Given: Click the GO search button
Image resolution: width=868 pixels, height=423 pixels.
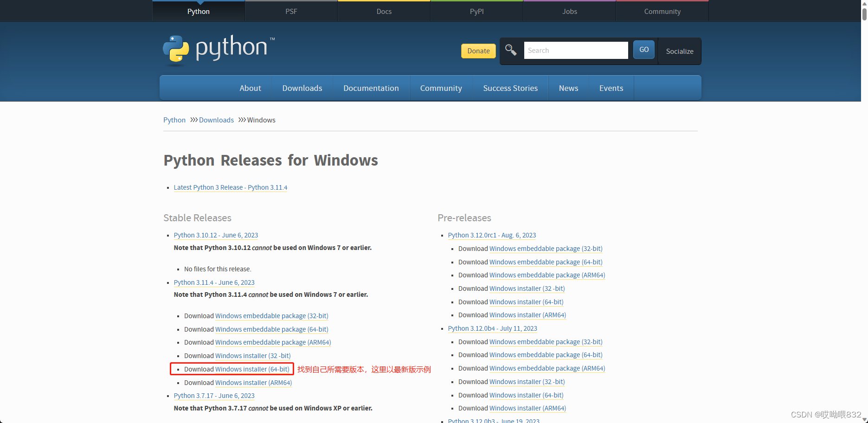Looking at the screenshot, I should point(644,50).
